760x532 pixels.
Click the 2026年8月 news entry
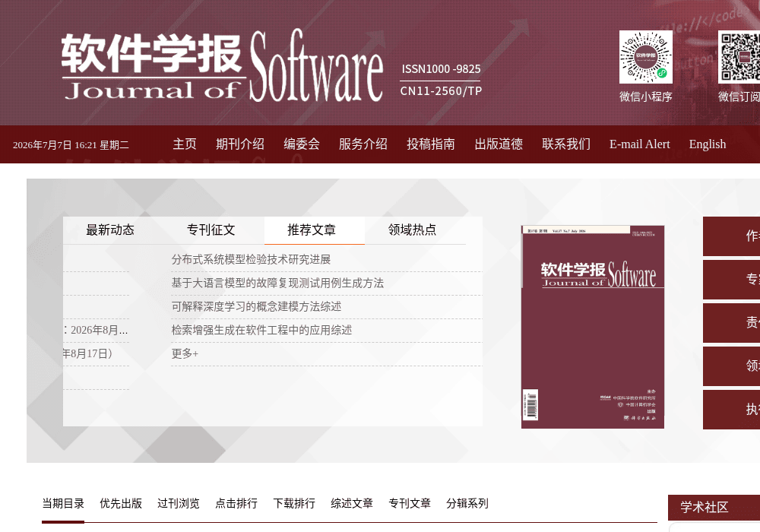tap(96, 330)
